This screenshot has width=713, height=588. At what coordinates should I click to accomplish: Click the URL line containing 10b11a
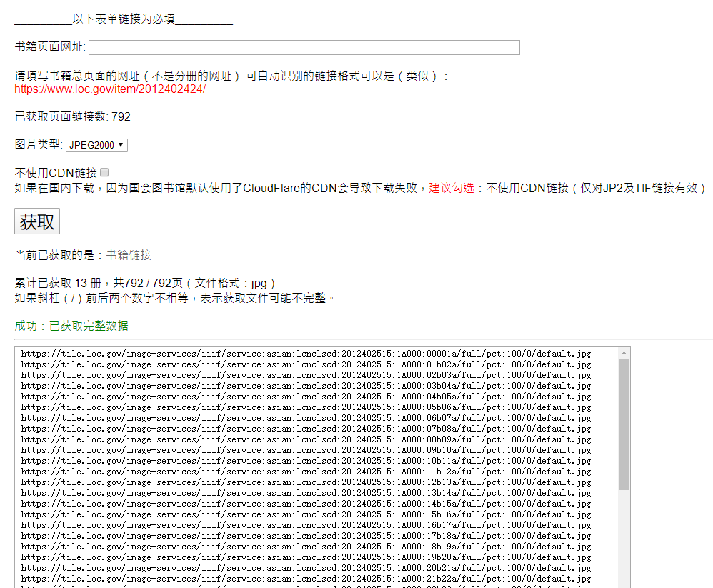306,461
